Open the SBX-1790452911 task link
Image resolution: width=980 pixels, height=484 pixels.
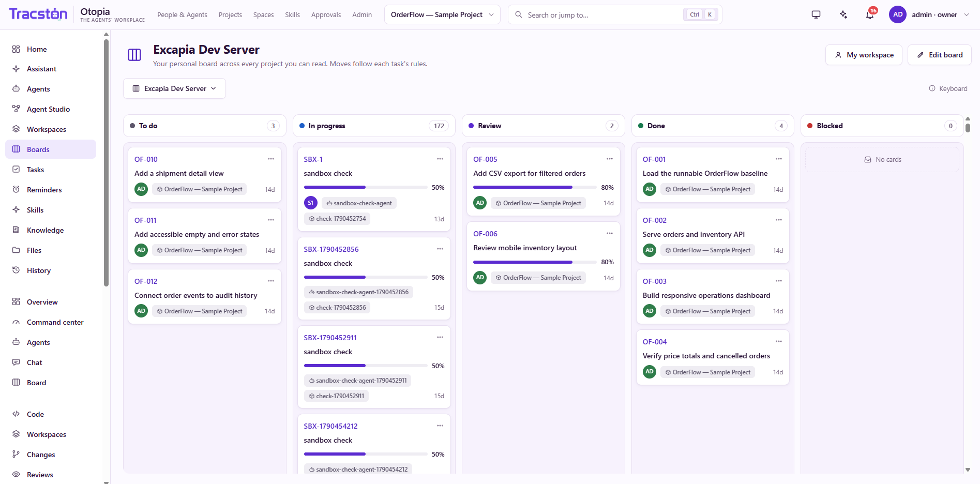tap(330, 338)
